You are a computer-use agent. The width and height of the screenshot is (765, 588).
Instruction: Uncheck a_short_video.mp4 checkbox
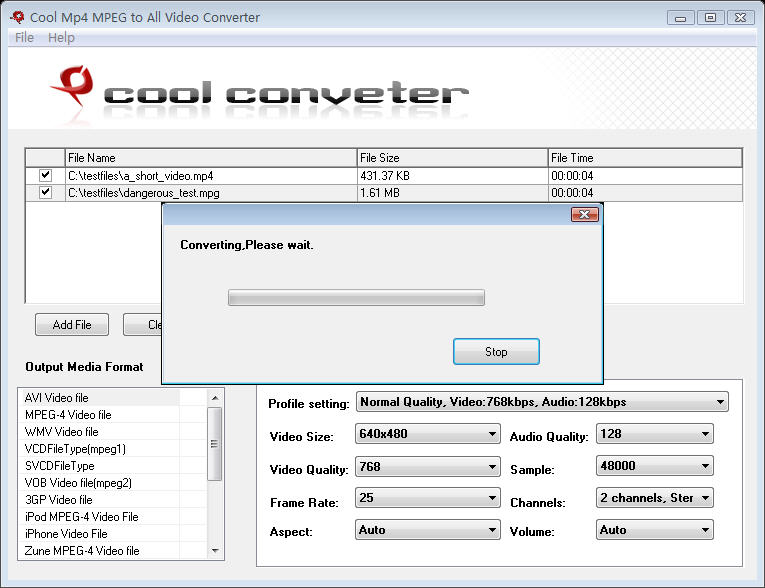pyautogui.click(x=45, y=175)
